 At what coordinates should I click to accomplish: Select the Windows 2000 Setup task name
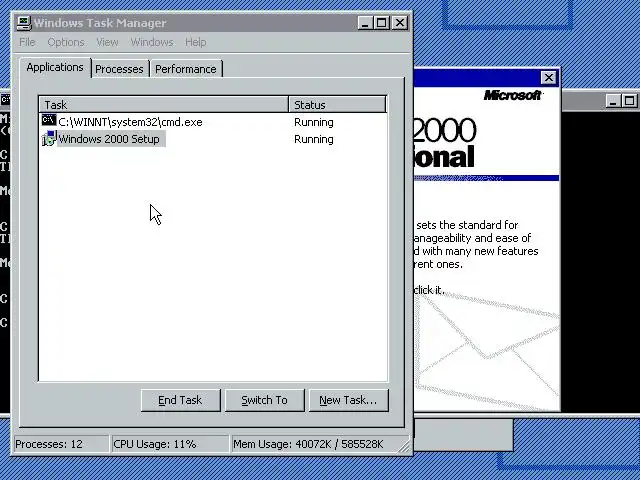[x=109, y=139]
